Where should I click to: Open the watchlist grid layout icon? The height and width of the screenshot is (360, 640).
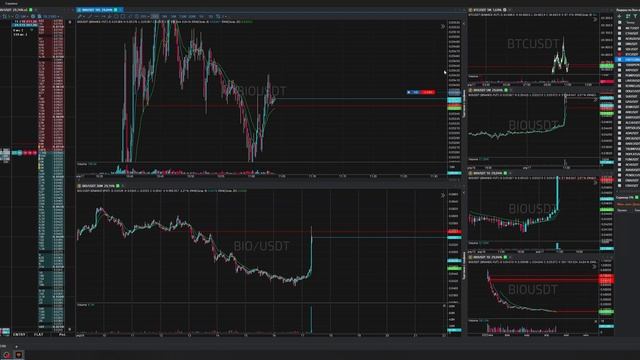click(628, 16)
